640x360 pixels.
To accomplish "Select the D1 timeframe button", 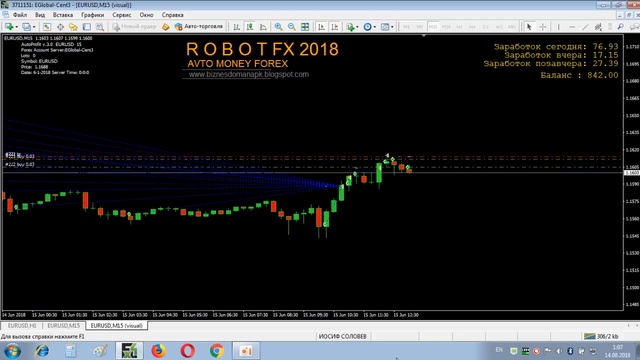I will pos(486,27).
